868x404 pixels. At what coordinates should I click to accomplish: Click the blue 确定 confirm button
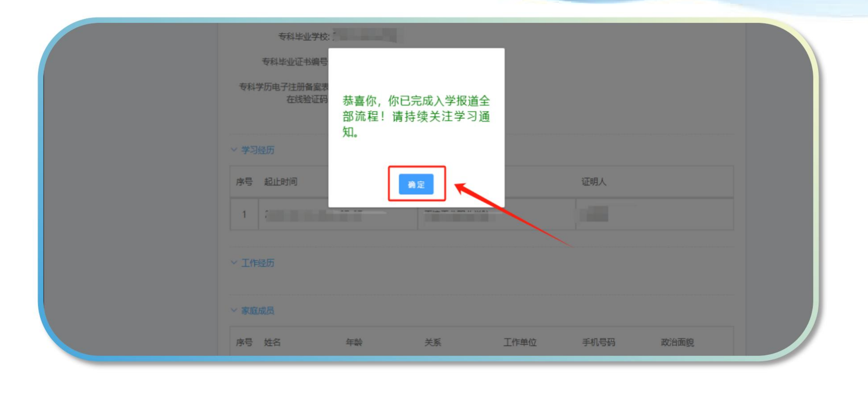click(x=416, y=184)
